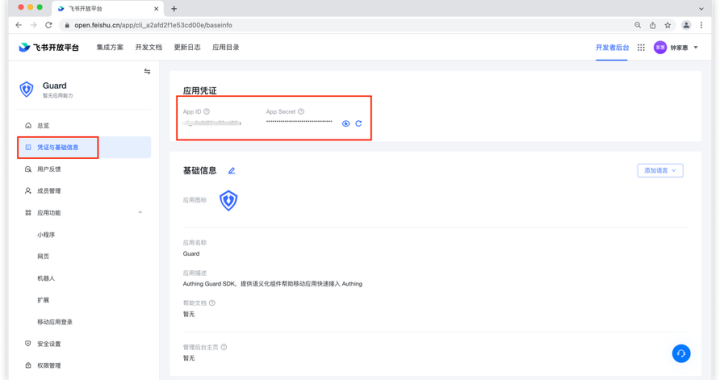
Task: Go to 开发者后台 tab
Action: (x=612, y=47)
